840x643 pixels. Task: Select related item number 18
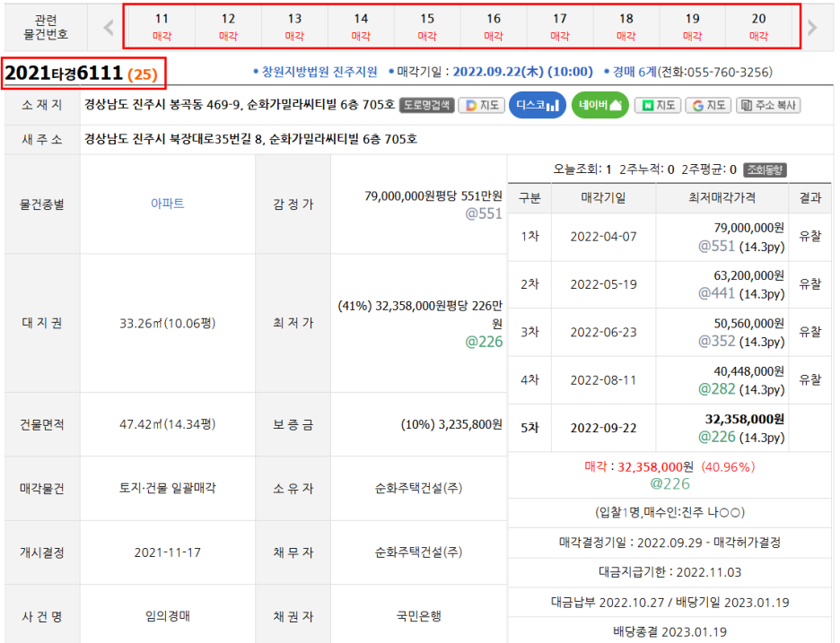coord(626,27)
